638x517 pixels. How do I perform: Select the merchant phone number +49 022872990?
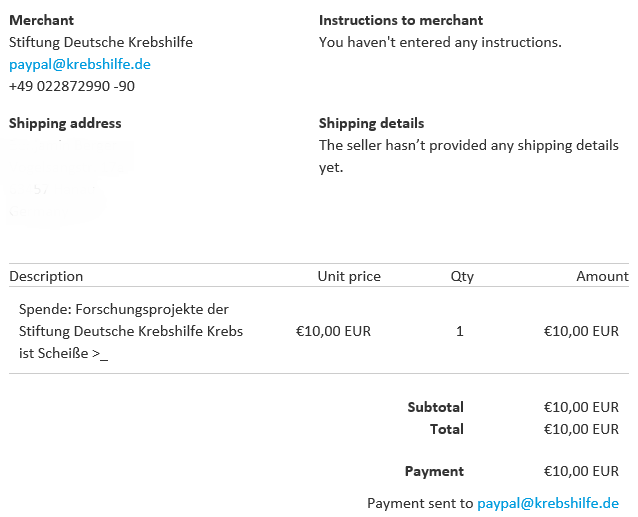click(72, 86)
